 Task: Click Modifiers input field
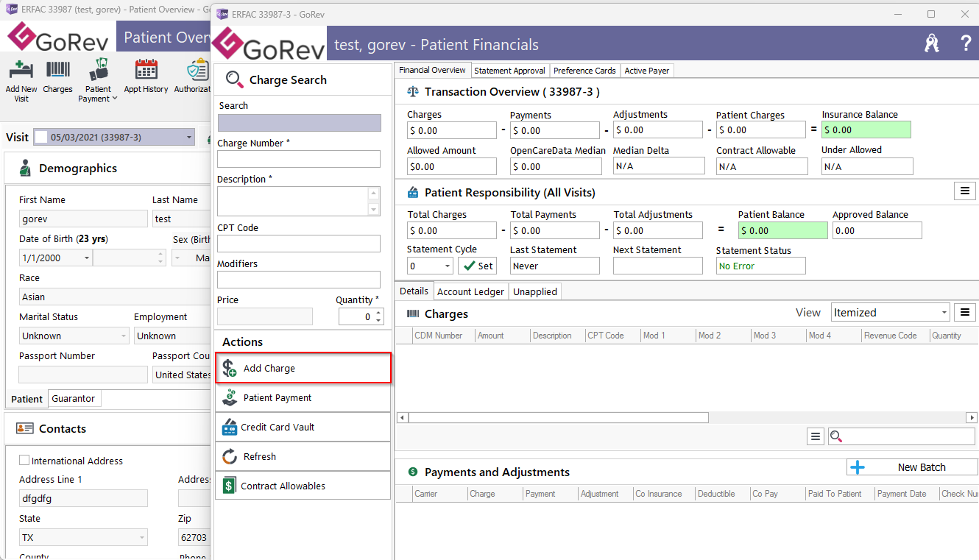pyautogui.click(x=299, y=280)
